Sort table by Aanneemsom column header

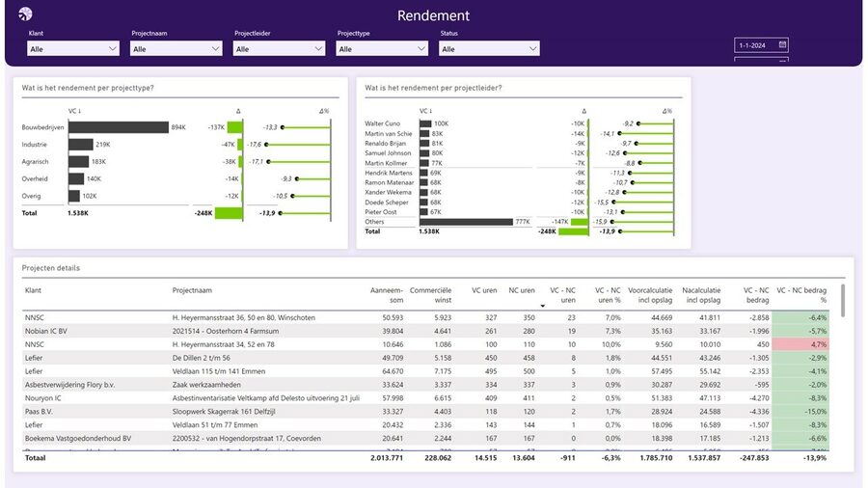coord(387,293)
